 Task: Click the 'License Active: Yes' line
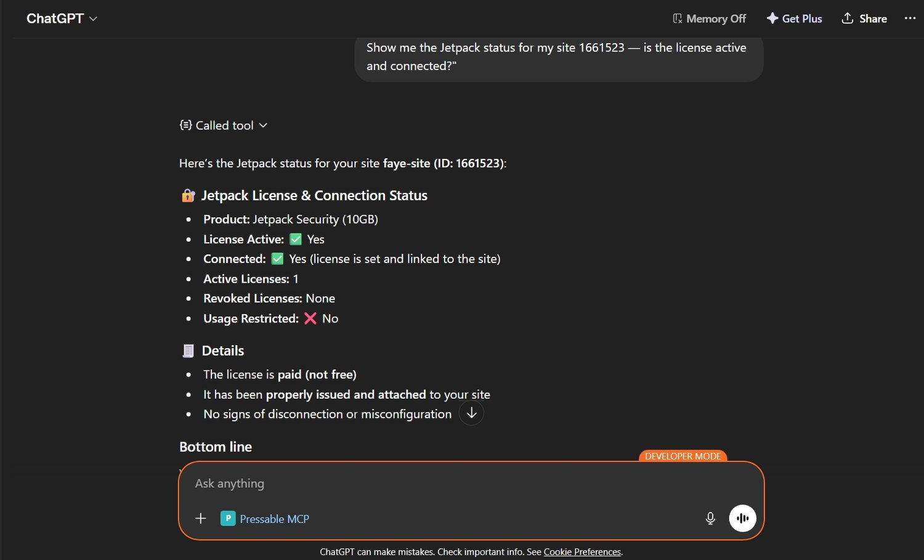click(x=264, y=239)
